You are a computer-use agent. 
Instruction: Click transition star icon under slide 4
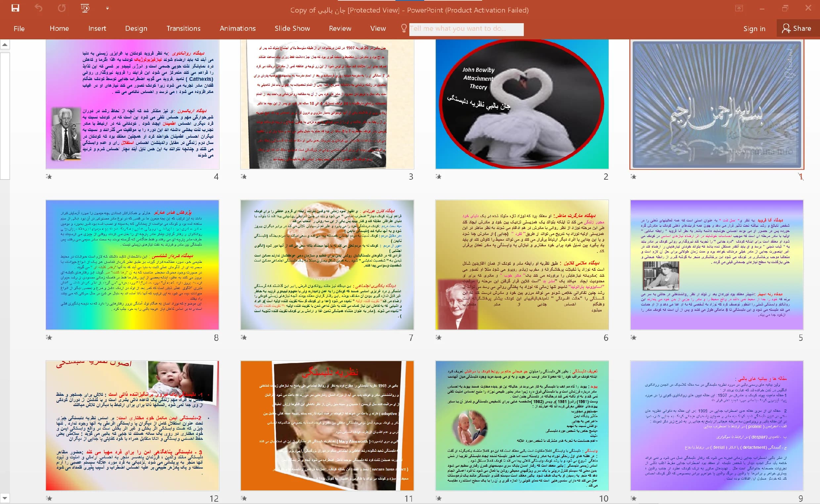[49, 177]
